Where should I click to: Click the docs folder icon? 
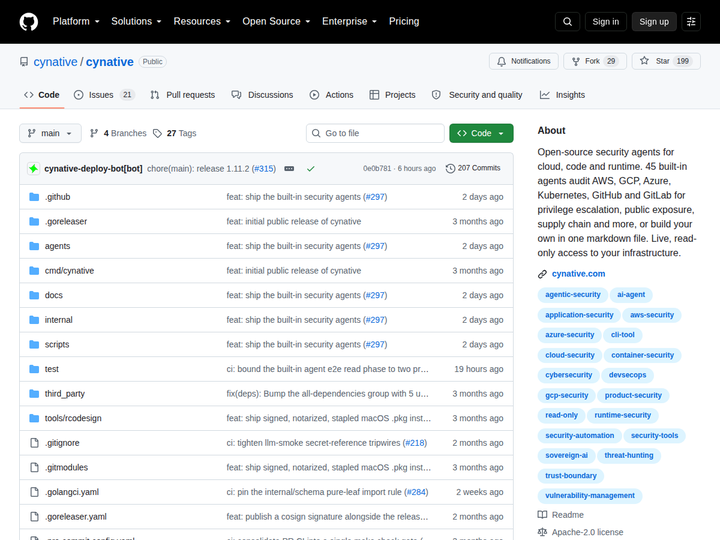(34, 295)
